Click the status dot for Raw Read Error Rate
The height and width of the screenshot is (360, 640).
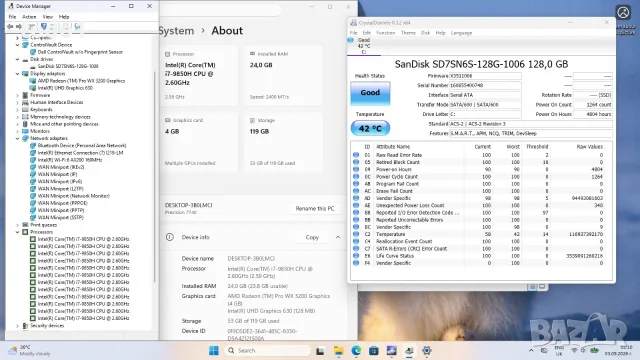click(x=356, y=155)
